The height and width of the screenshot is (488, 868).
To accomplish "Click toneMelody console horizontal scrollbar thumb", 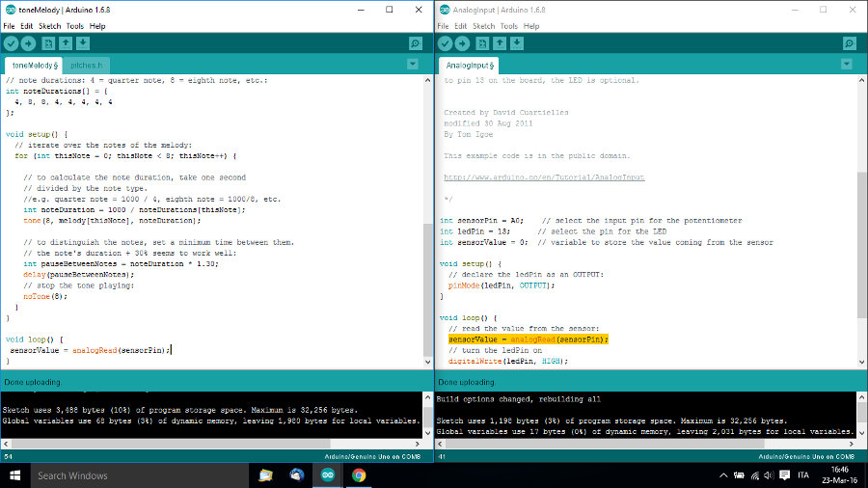I will pyautogui.click(x=171, y=444).
